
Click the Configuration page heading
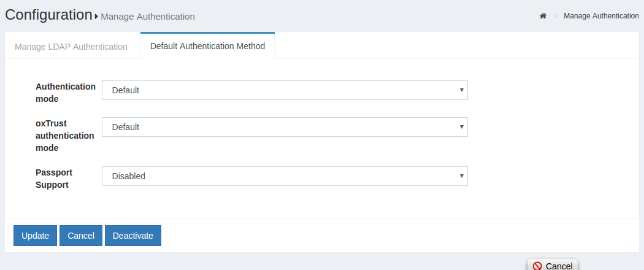[x=48, y=15]
